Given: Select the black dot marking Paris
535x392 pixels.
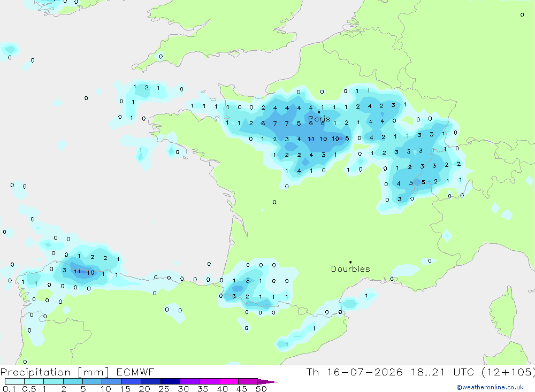Looking at the screenshot, I should [319, 112].
